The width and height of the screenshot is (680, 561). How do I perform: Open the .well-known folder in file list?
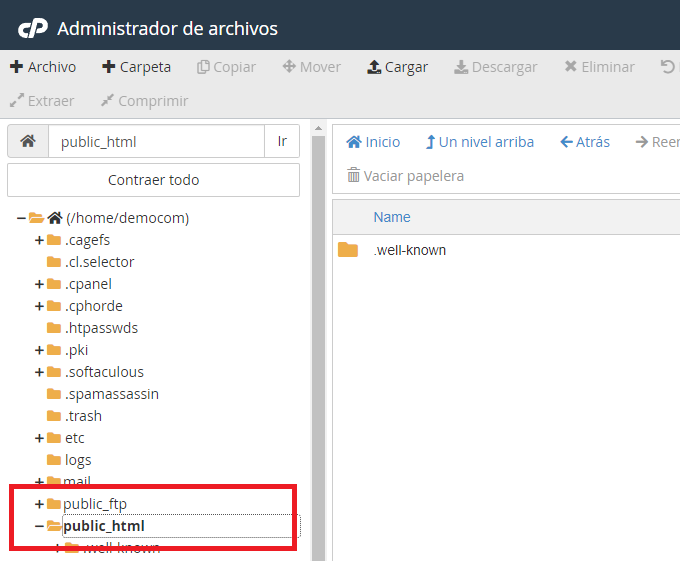[409, 250]
